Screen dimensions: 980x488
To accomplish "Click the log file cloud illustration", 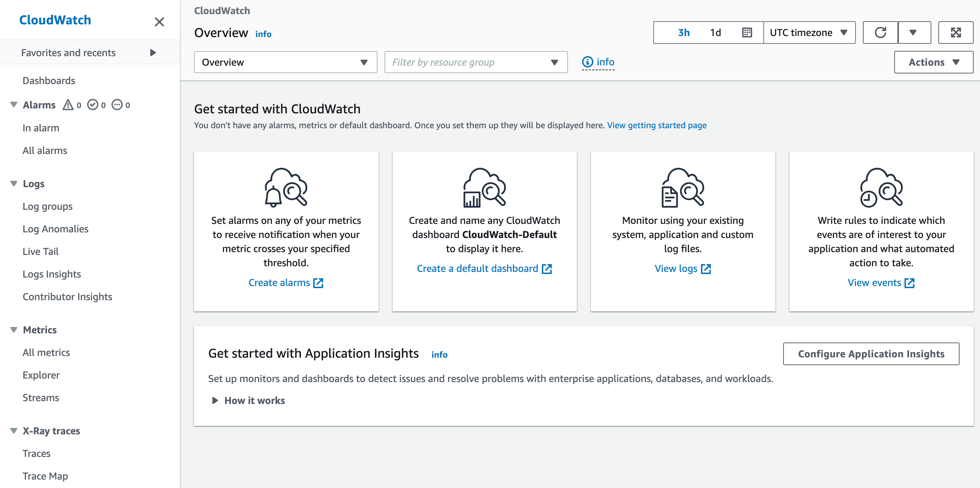I will [683, 188].
